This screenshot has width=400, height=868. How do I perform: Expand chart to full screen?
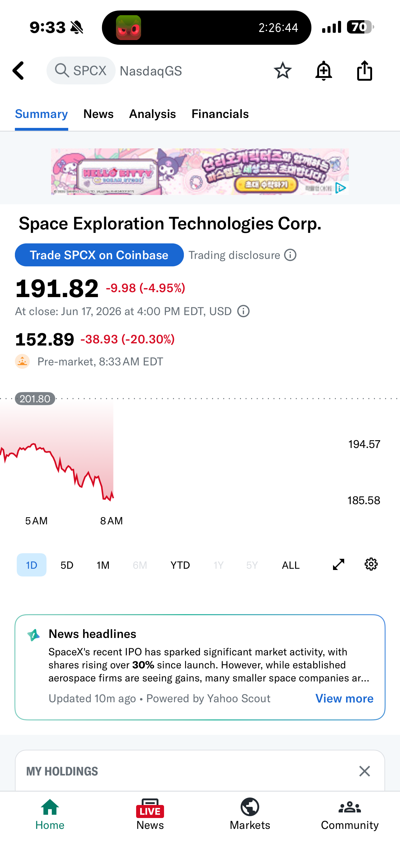tap(338, 564)
